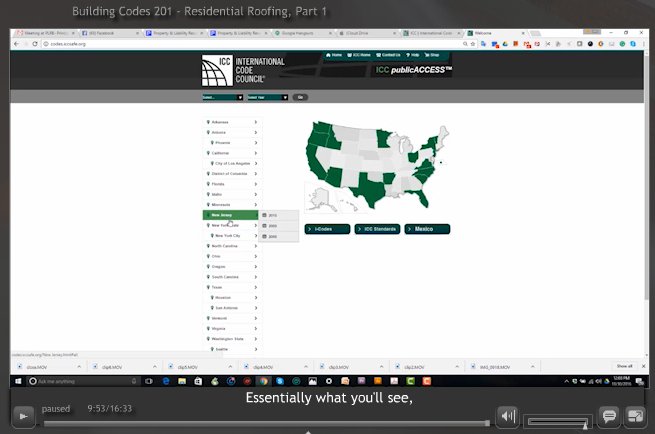Select the Welcome browser tab
The width and height of the screenshot is (655, 434).
(496, 33)
